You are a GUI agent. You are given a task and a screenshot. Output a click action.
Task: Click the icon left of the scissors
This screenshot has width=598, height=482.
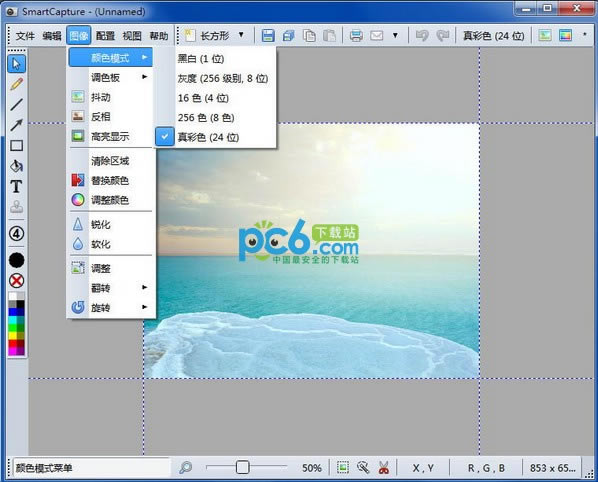click(x=363, y=468)
